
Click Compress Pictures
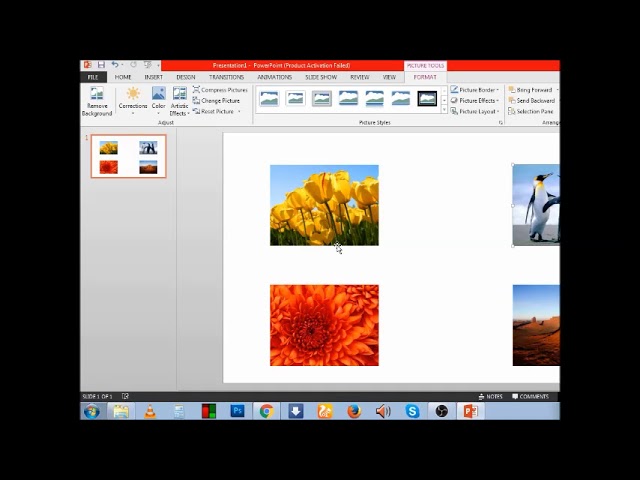pos(220,90)
